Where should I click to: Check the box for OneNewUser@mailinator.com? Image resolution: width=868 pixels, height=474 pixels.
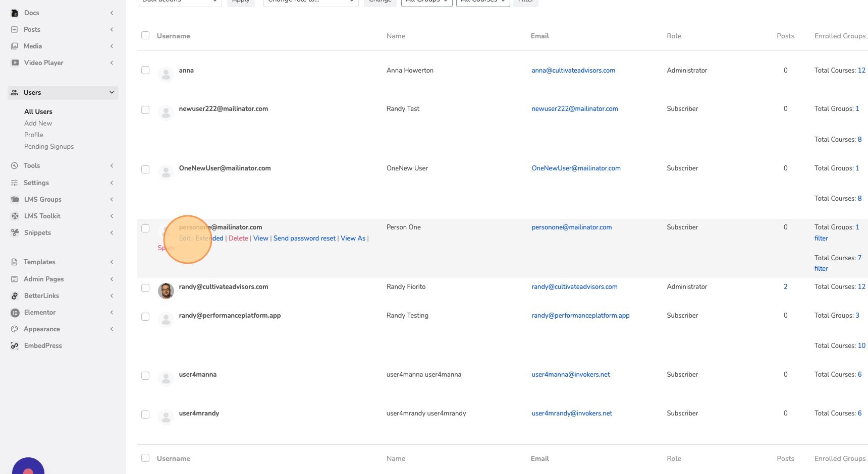click(145, 169)
